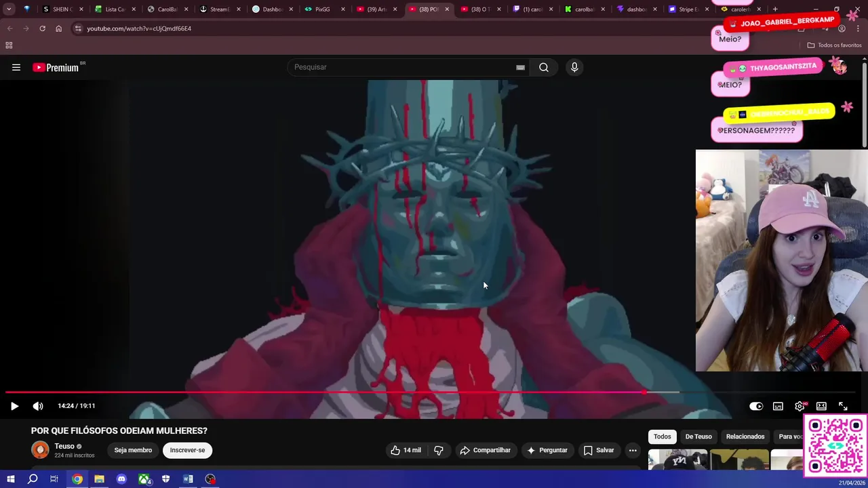Open Todos os favoritos folder
The width and height of the screenshot is (868, 488).
pyautogui.click(x=834, y=45)
